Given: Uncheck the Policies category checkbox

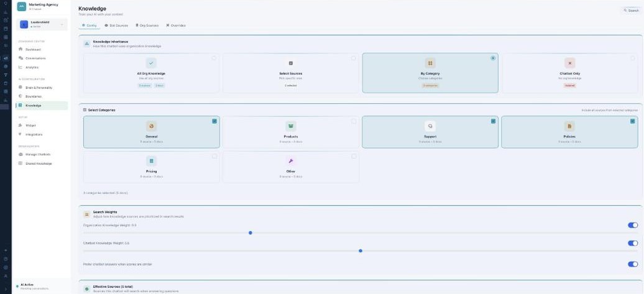Looking at the screenshot, I should coord(633,121).
